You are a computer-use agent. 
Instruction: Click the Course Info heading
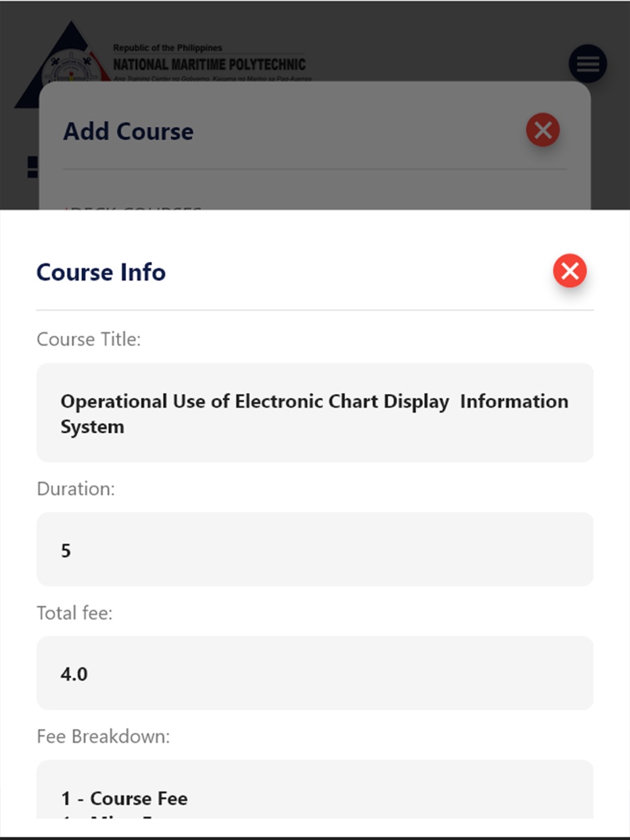[101, 272]
